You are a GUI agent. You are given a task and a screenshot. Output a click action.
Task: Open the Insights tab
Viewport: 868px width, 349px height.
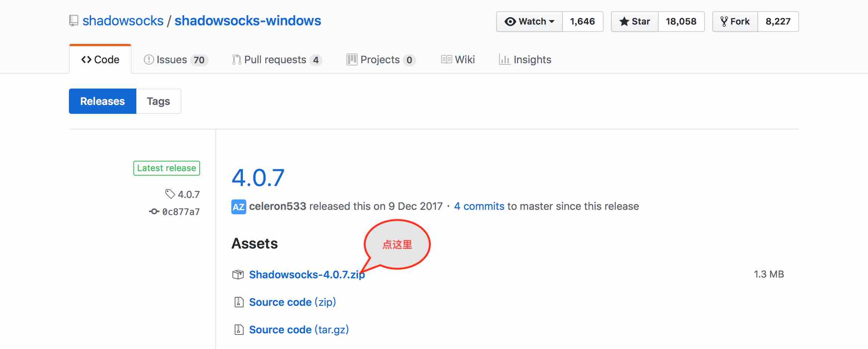click(525, 60)
